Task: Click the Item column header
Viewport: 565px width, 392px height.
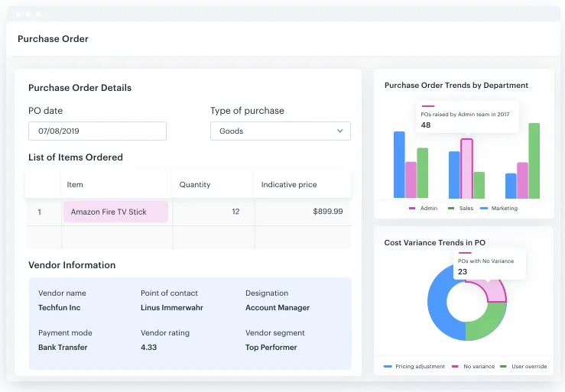Action: coord(75,184)
